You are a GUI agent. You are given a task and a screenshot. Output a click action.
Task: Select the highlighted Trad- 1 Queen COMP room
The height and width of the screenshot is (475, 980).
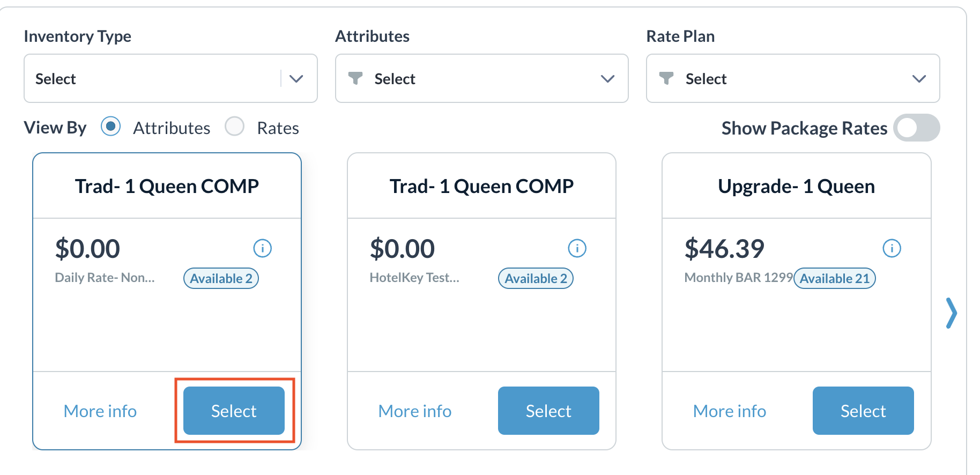pos(233,411)
